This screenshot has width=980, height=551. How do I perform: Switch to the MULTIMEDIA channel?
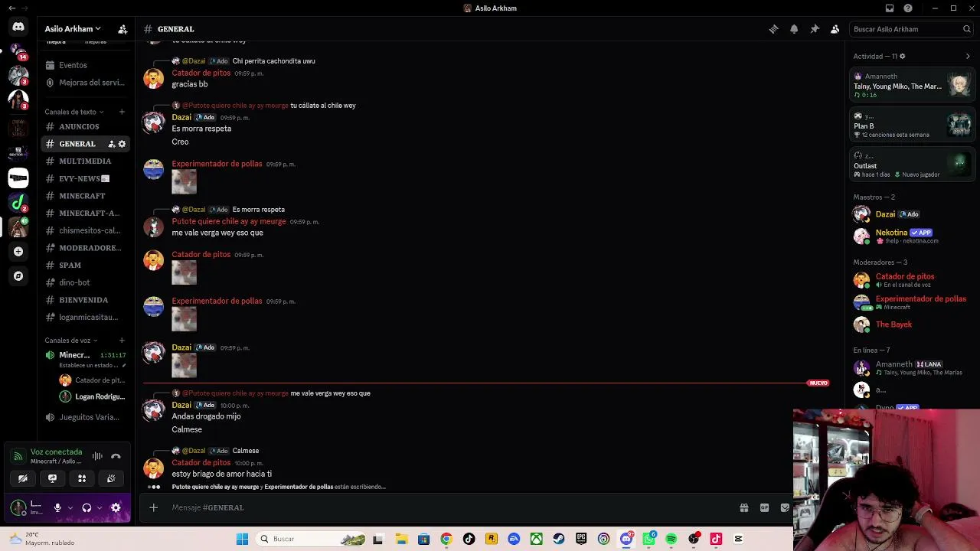85,161
